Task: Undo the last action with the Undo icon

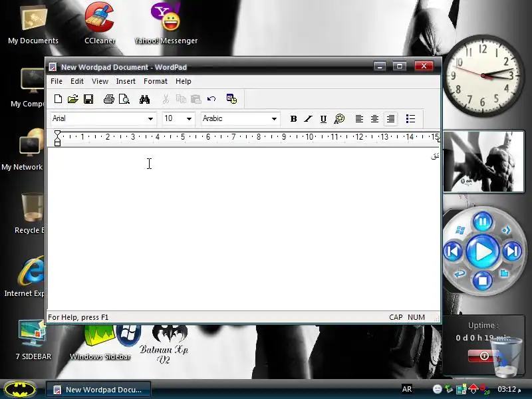Action: (x=211, y=99)
